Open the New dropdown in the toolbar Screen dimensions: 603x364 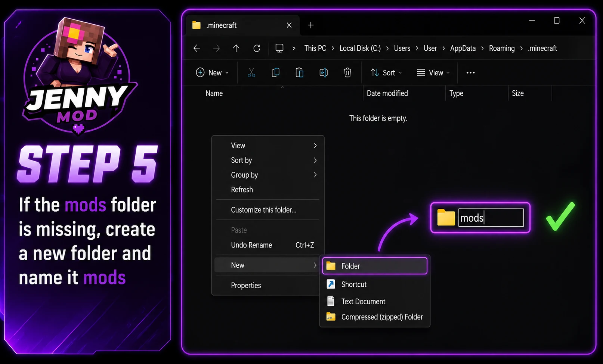coord(212,72)
